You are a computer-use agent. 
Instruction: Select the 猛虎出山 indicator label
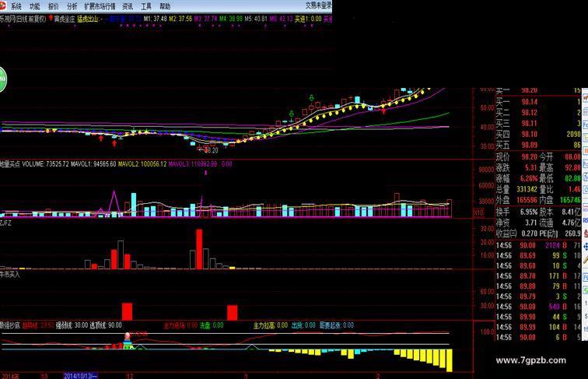click(88, 19)
